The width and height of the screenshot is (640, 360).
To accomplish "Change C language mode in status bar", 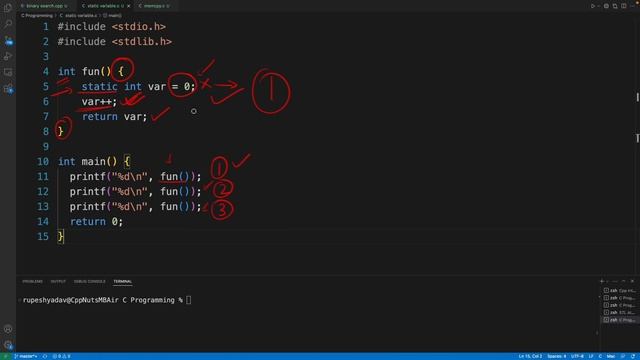I will click(600, 356).
